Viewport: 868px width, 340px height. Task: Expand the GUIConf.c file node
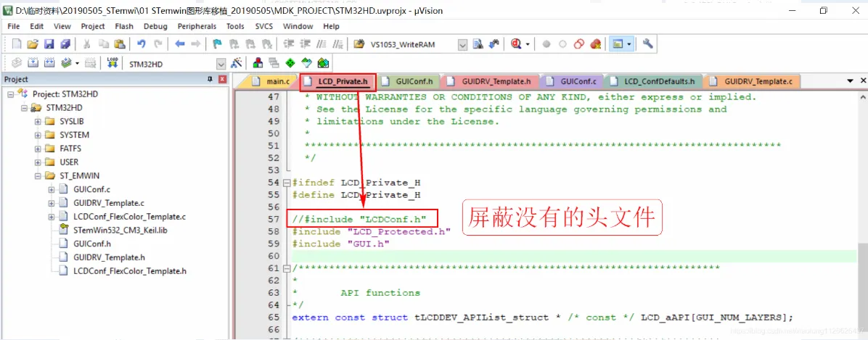[x=52, y=189]
